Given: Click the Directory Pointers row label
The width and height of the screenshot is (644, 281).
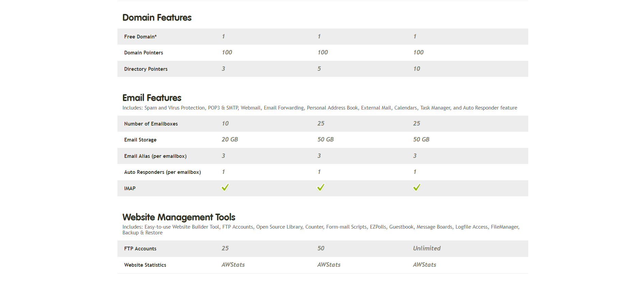Looking at the screenshot, I should click(x=146, y=69).
